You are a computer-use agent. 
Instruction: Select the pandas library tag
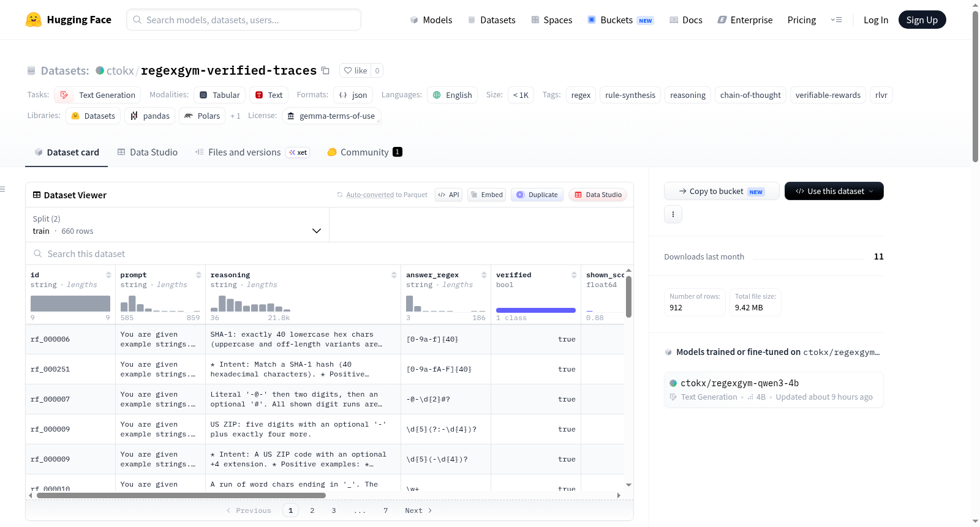[150, 116]
